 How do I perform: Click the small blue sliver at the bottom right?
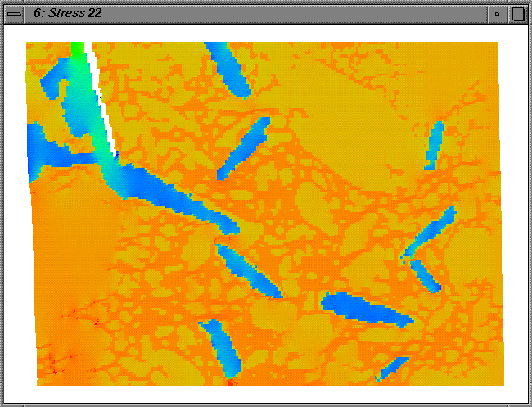pos(392,369)
